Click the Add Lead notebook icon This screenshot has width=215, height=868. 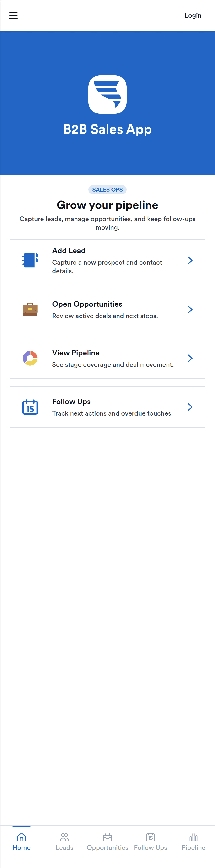tap(30, 260)
